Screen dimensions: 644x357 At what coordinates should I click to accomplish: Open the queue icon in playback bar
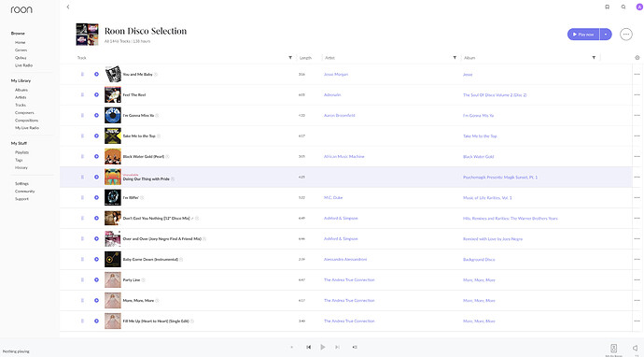(x=355, y=347)
